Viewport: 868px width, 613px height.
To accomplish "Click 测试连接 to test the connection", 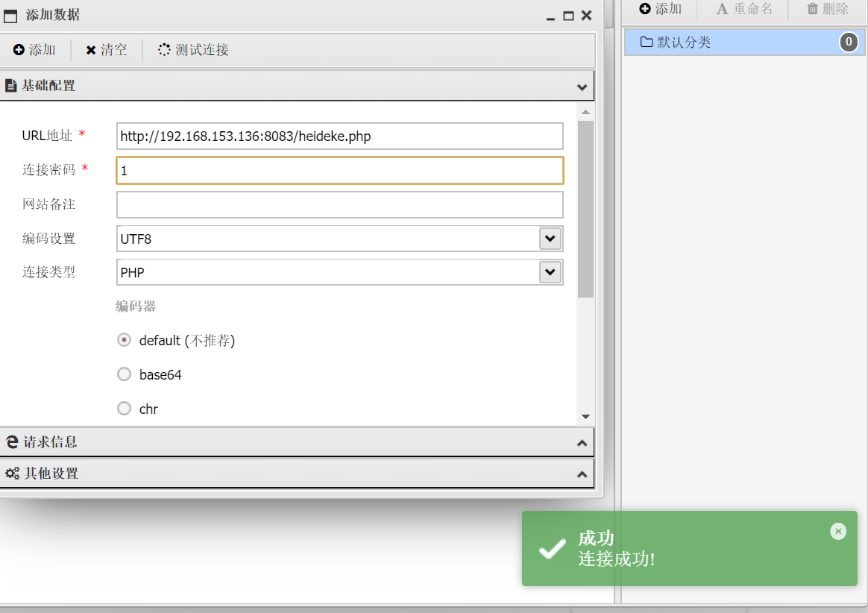I will (193, 50).
